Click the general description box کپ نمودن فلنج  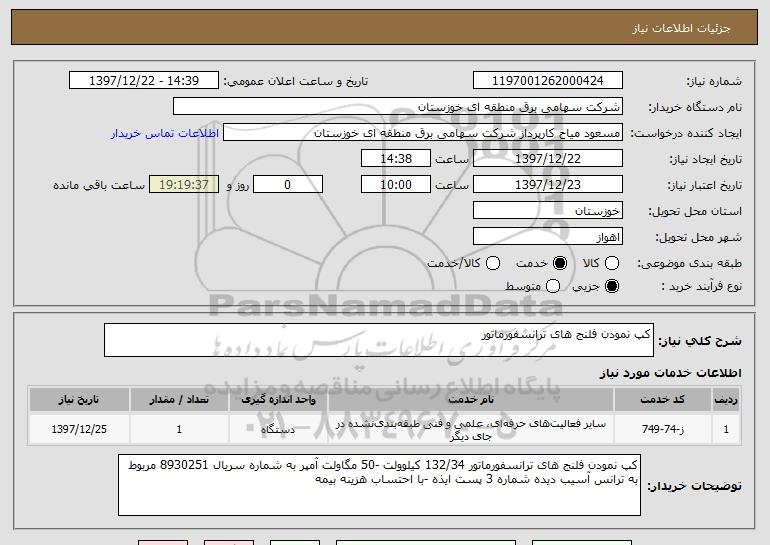(379, 340)
